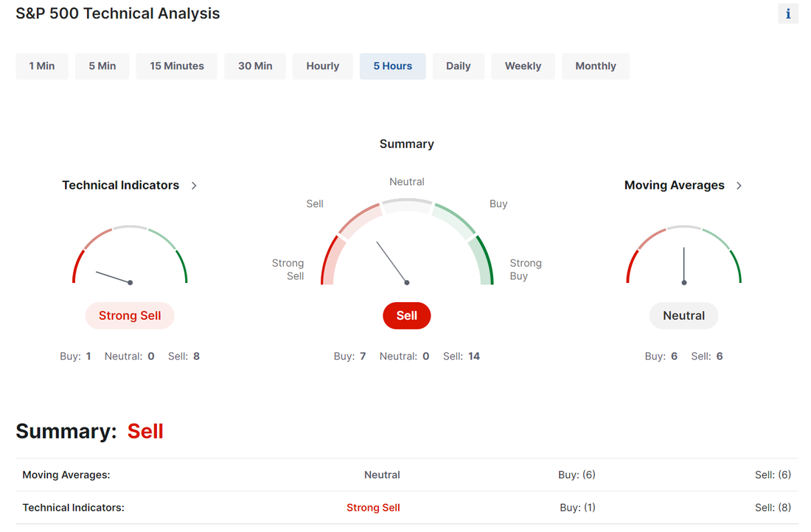The width and height of the screenshot is (811, 532).
Task: Click the Neutral badge under Moving Averages
Action: (x=683, y=315)
